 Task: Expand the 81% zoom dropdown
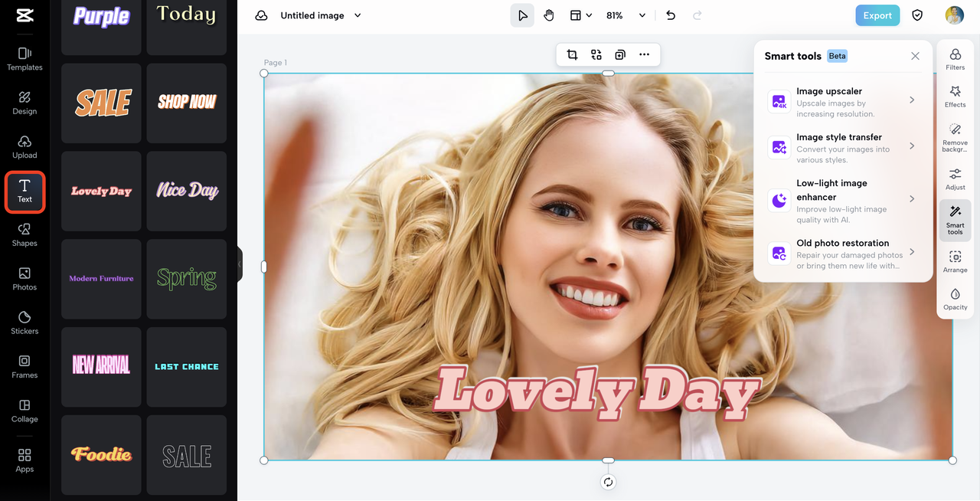tap(642, 15)
